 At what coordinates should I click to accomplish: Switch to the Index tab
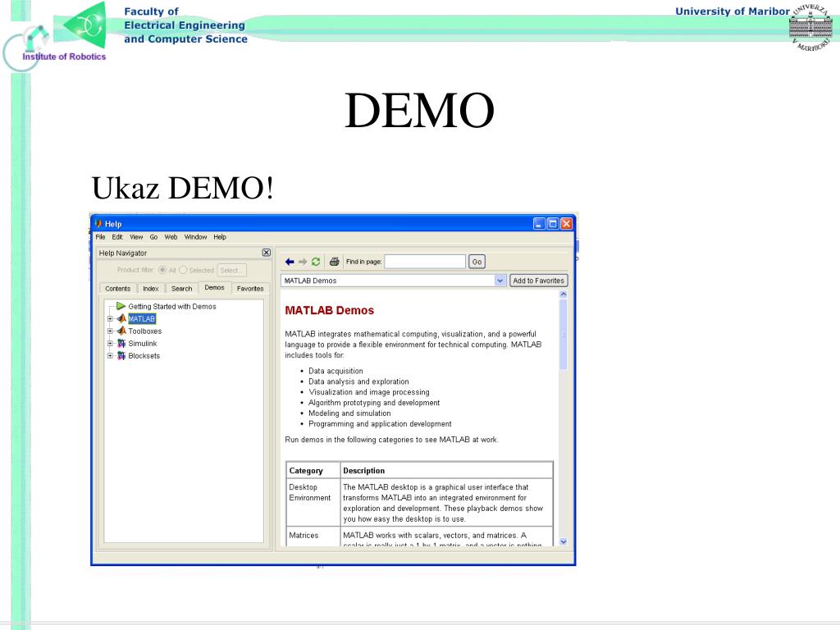tap(151, 288)
